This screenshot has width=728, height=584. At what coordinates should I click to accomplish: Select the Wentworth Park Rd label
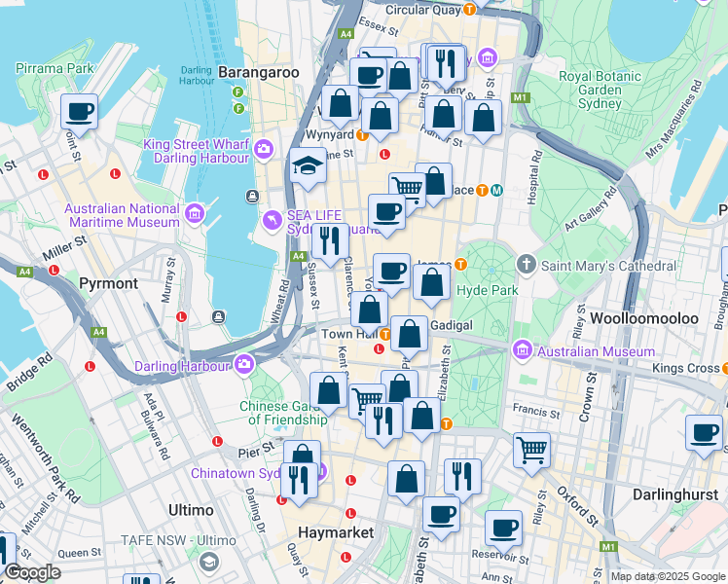(x=45, y=459)
